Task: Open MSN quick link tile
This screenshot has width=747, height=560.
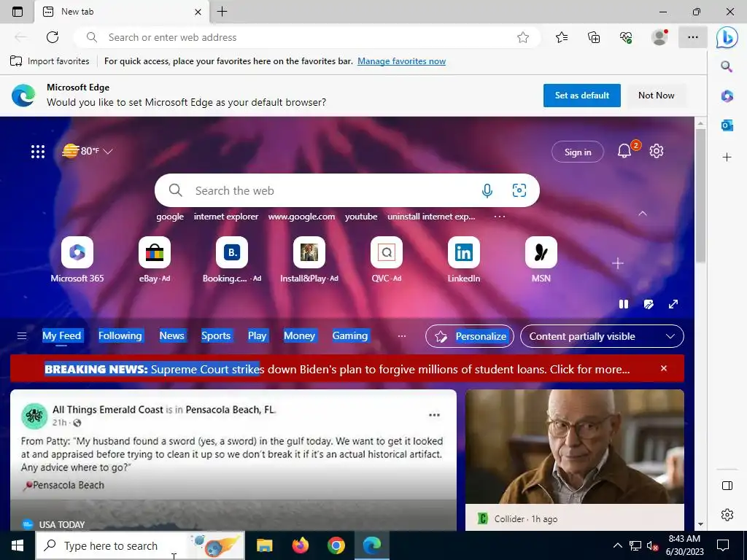Action: coord(541,260)
